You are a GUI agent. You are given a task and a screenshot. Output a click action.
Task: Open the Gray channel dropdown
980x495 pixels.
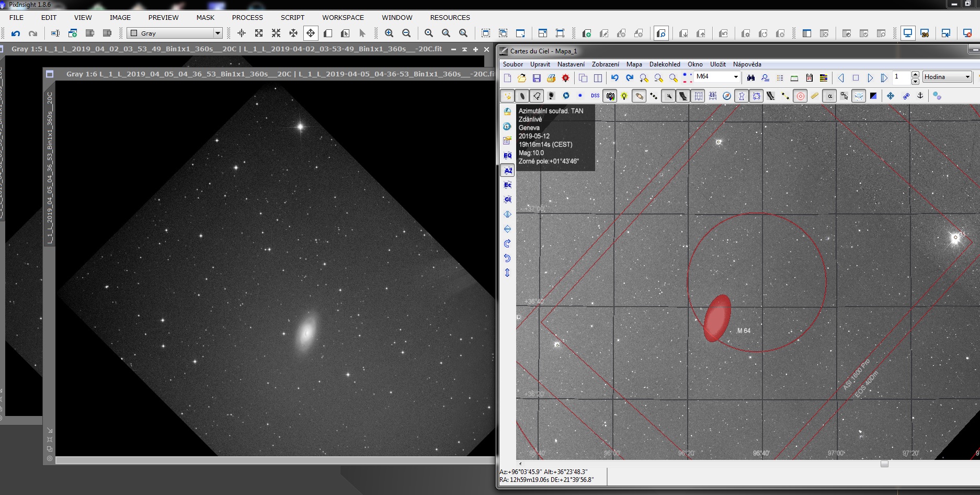pos(175,33)
